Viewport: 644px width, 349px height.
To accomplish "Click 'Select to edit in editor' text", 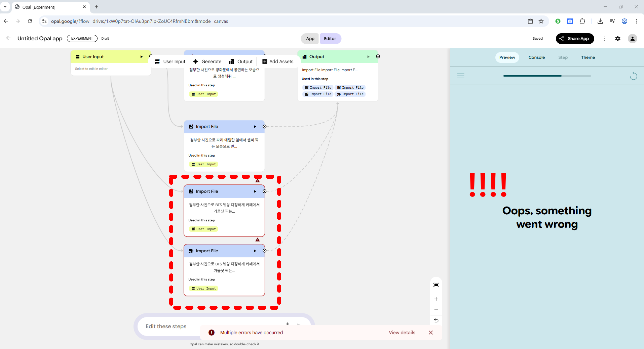I will 91,69.
